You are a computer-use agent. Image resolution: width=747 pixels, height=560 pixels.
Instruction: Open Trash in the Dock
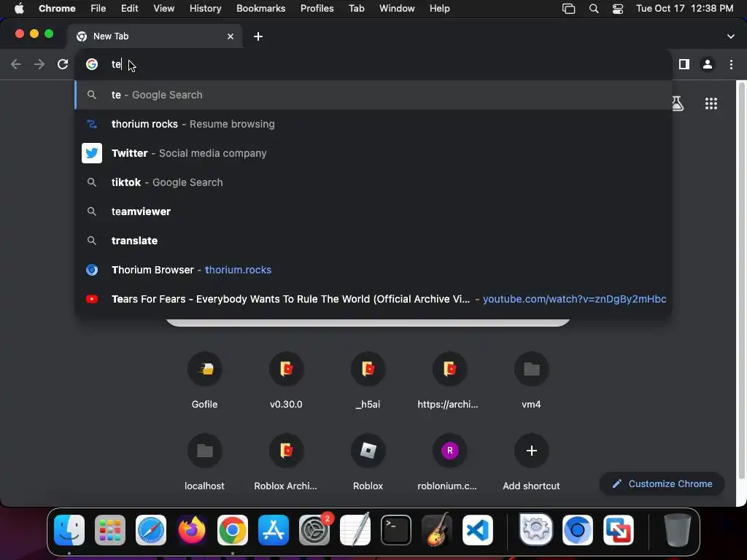tap(678, 530)
